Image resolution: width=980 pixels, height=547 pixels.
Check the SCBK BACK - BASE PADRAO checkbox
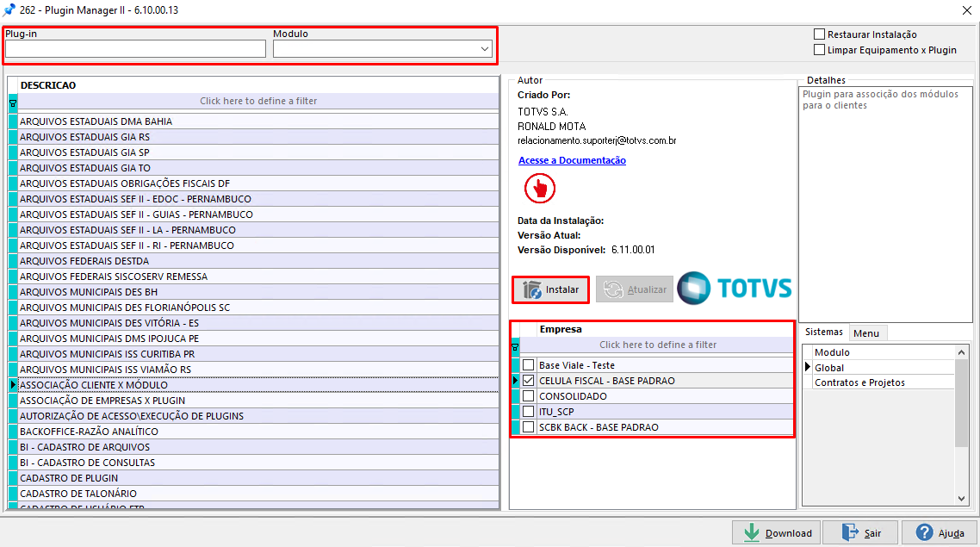[529, 427]
